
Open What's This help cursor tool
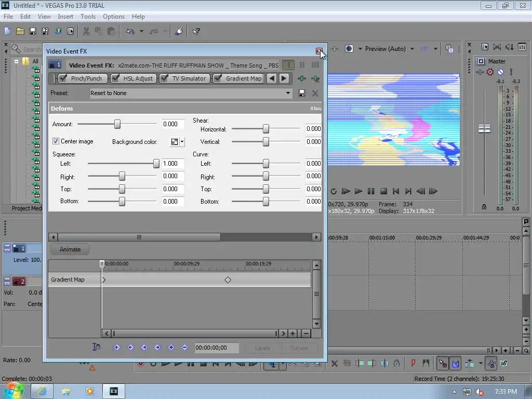(196, 31)
